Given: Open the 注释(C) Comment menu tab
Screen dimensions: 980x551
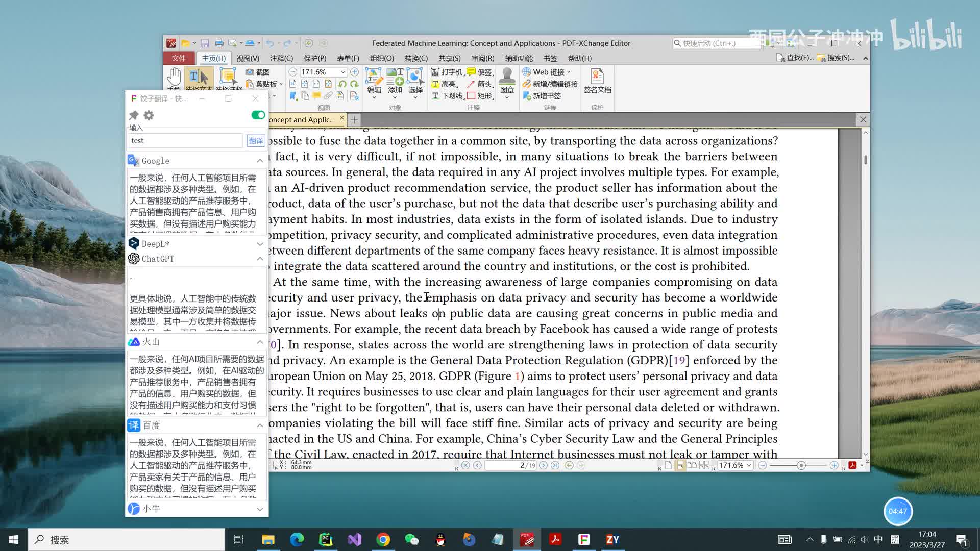Looking at the screenshot, I should (281, 58).
